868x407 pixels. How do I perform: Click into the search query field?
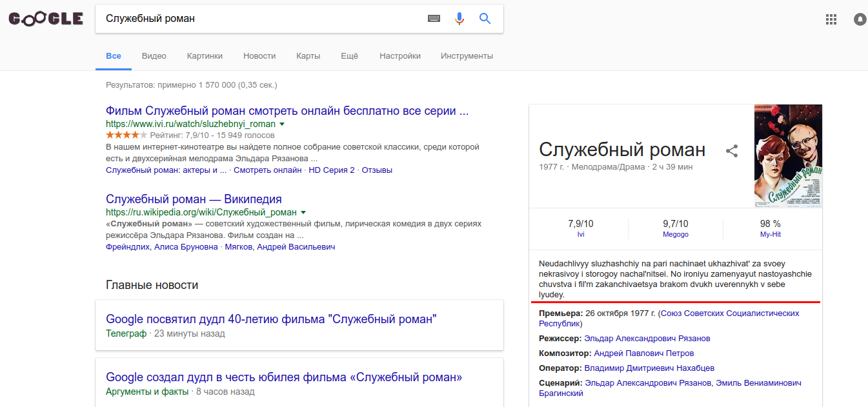(258, 19)
